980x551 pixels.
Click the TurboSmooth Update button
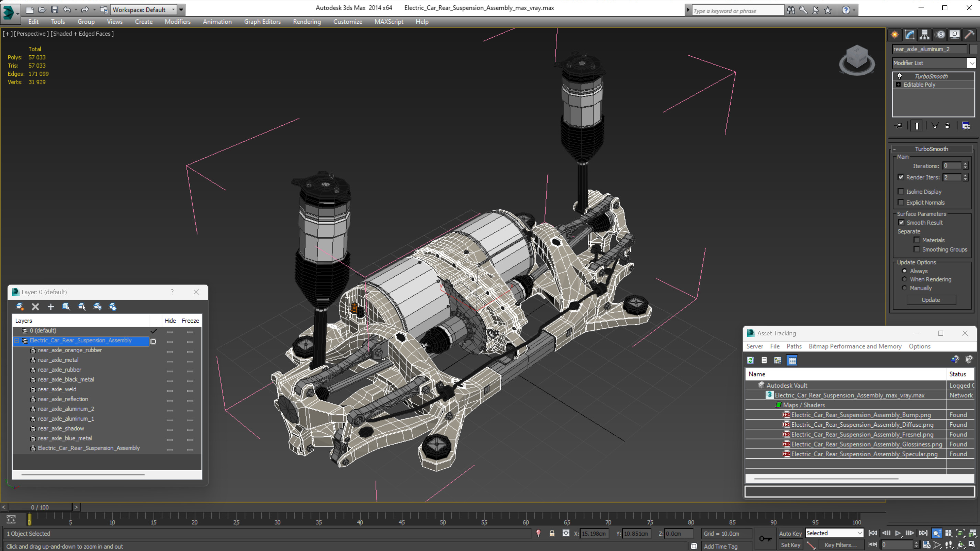[931, 300]
